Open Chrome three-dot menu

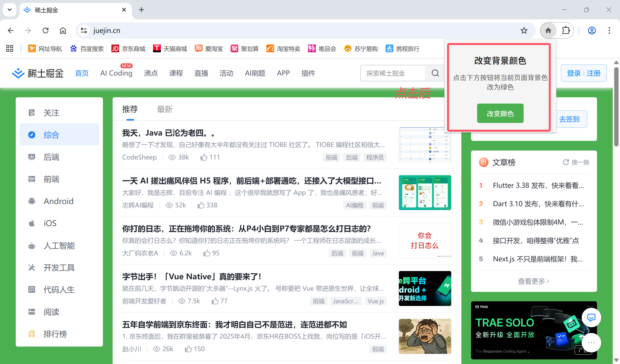(609, 30)
